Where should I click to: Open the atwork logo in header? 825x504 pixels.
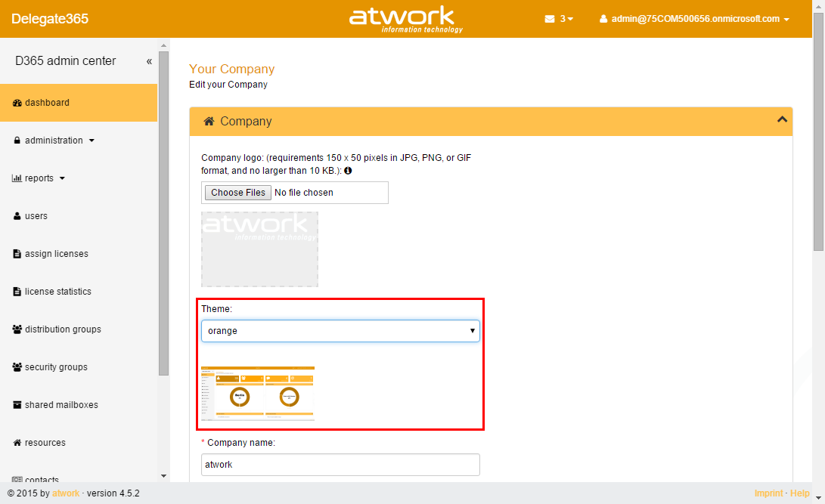pos(405,19)
